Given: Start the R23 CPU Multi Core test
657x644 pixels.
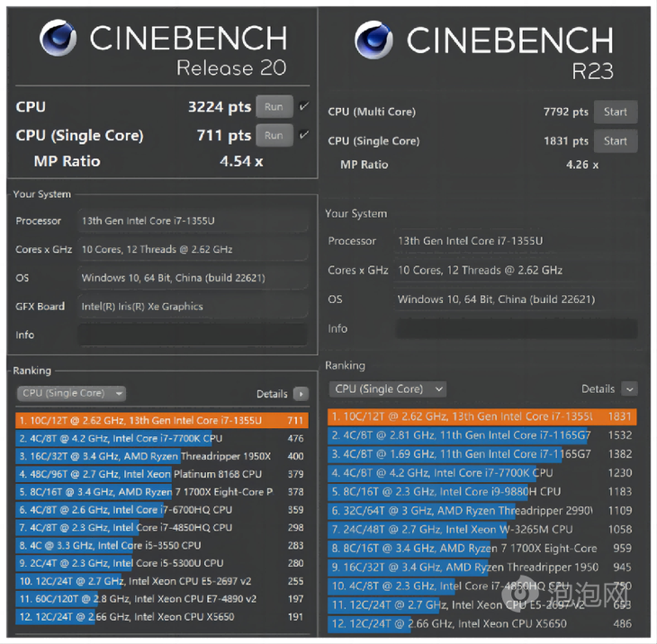Looking at the screenshot, I should [616, 112].
